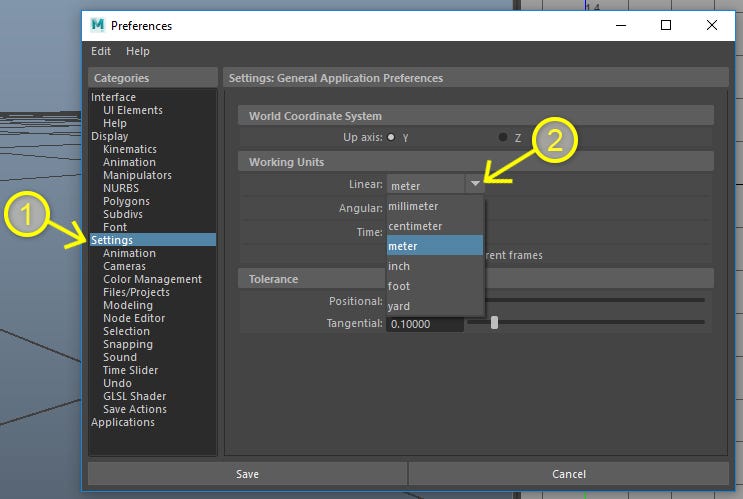Click the Maya logo icon in title bar

coord(98,25)
